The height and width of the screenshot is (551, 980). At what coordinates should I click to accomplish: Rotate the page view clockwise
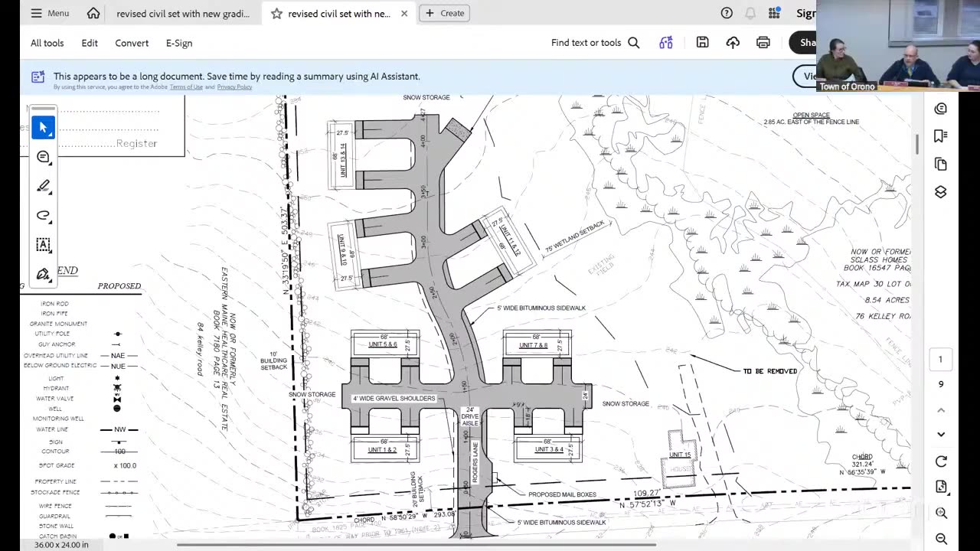(x=941, y=461)
